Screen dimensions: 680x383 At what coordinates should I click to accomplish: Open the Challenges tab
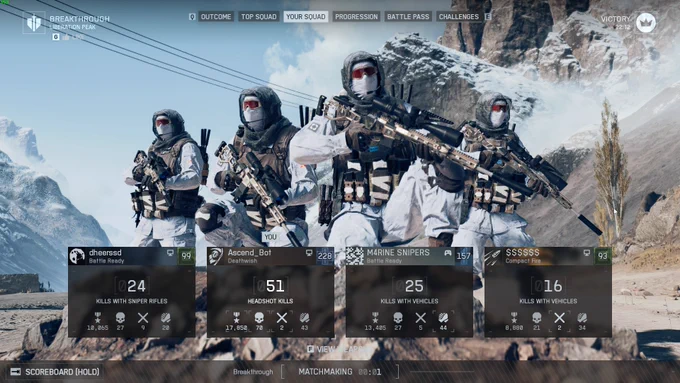(x=459, y=16)
